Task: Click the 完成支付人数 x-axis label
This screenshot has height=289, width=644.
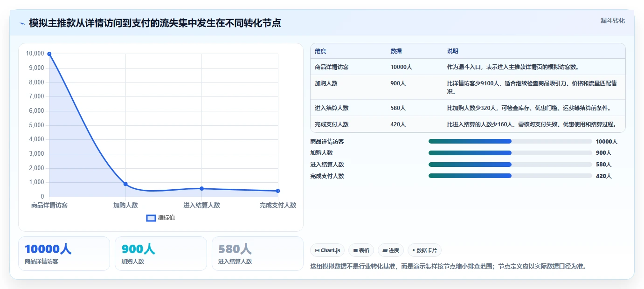Action: [x=278, y=205]
